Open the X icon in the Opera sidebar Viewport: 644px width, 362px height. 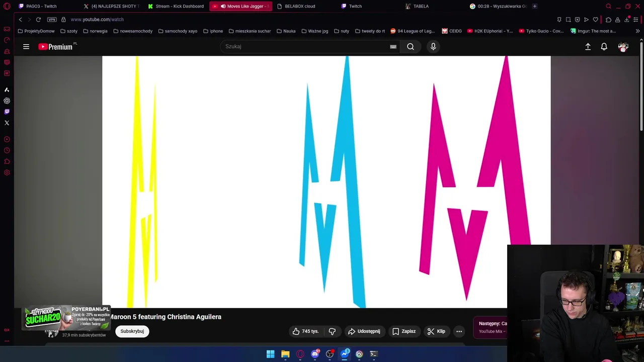[7, 123]
